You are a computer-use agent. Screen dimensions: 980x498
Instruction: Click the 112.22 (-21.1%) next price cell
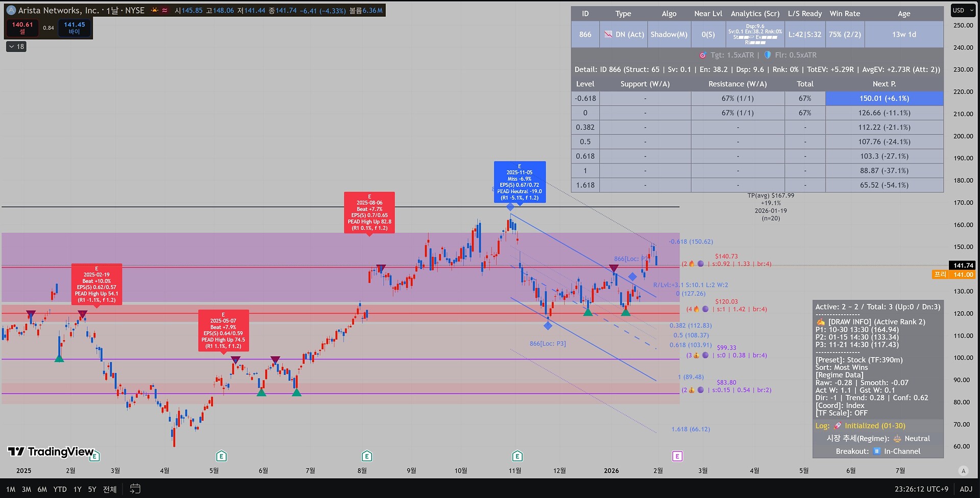point(884,127)
